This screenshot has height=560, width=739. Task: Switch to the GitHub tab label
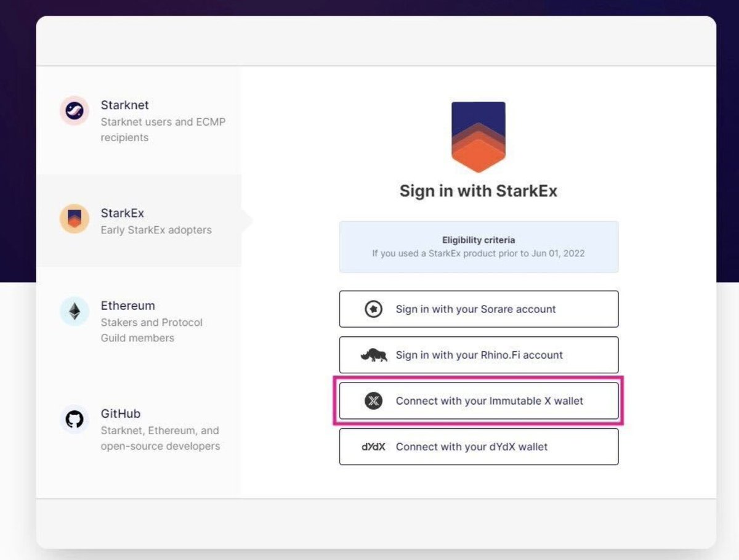point(121,413)
